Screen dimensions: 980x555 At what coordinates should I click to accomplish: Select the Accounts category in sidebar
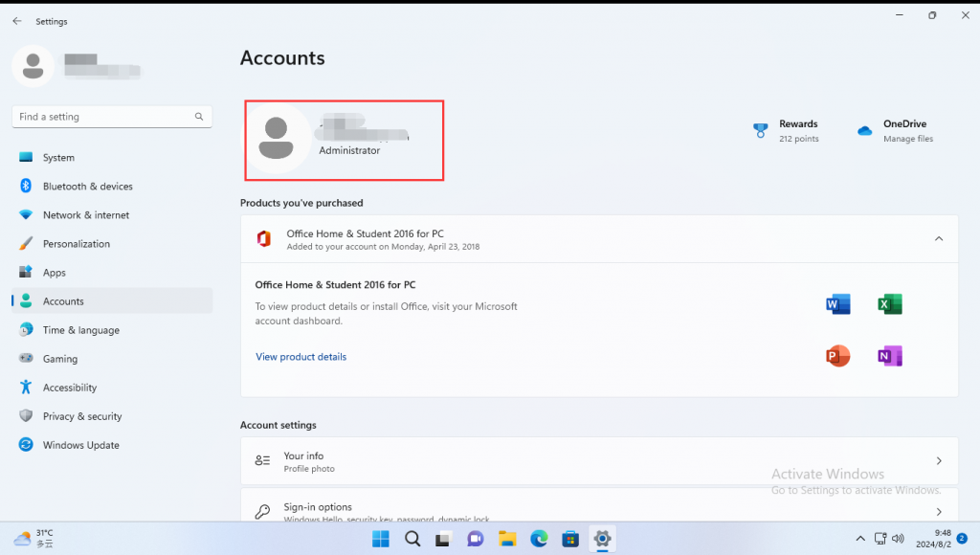click(112, 301)
